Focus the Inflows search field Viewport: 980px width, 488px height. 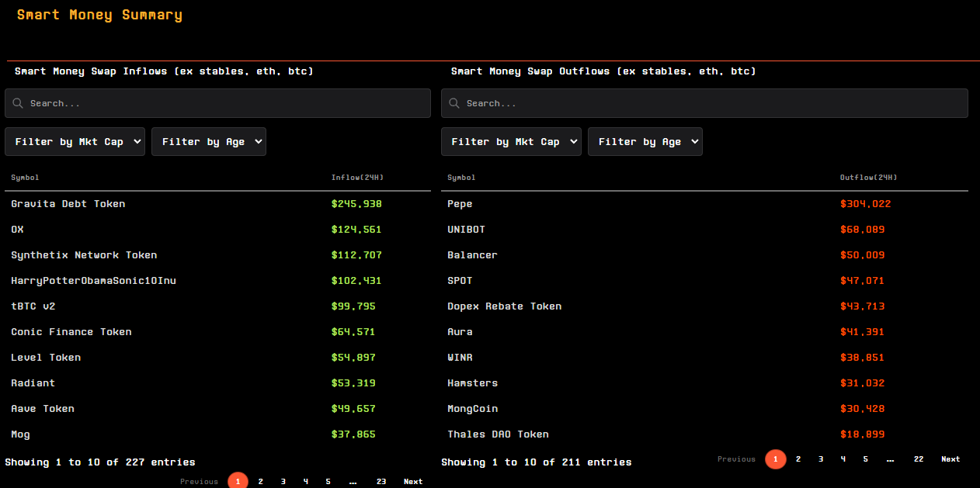[x=217, y=103]
